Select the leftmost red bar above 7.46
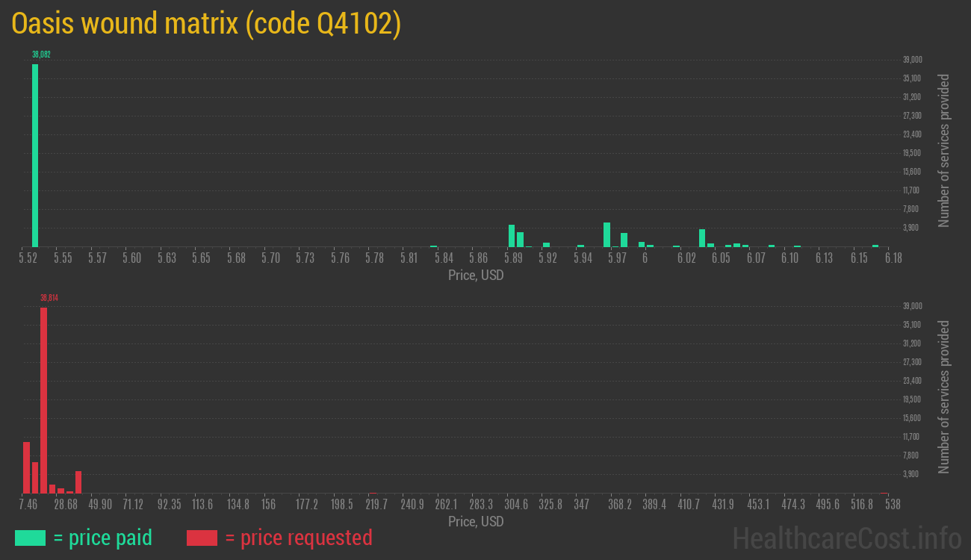The height and width of the screenshot is (560, 971). pyautogui.click(x=26, y=467)
